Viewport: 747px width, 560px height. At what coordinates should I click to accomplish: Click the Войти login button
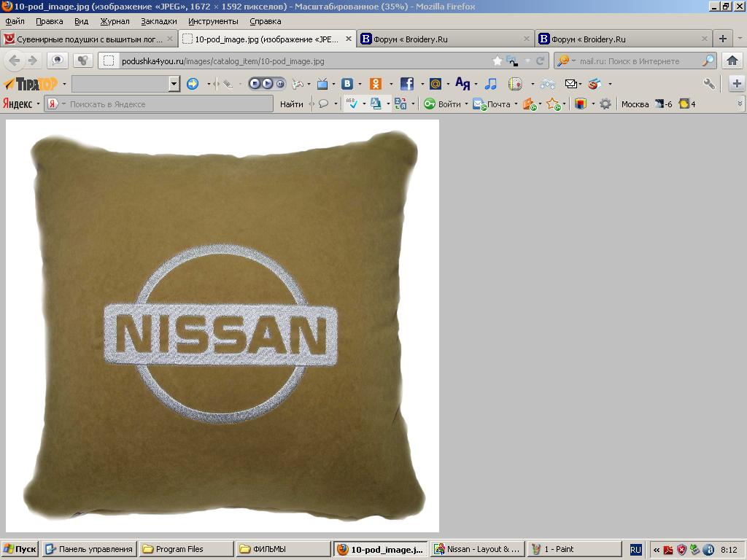click(x=443, y=104)
